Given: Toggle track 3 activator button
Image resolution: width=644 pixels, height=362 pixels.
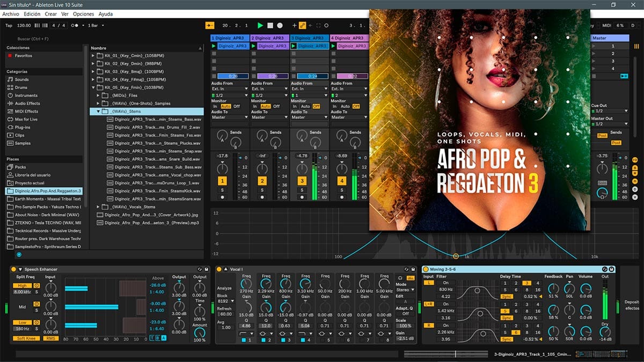Looking at the screenshot, I should (x=302, y=181).
